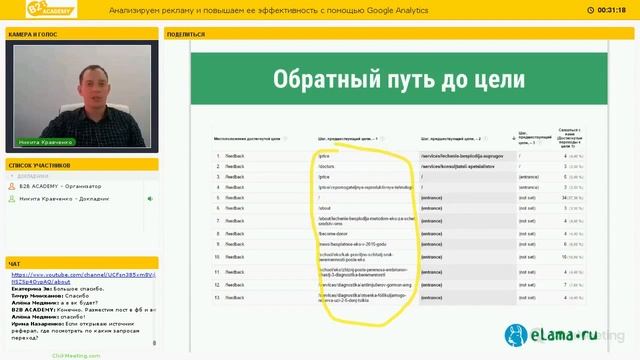Click the value 34 in row 5

coord(564,198)
